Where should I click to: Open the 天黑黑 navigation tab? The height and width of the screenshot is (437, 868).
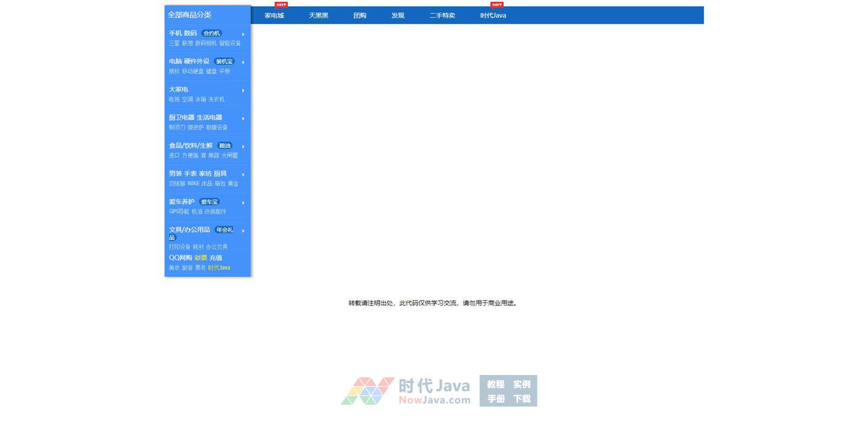pos(319,15)
